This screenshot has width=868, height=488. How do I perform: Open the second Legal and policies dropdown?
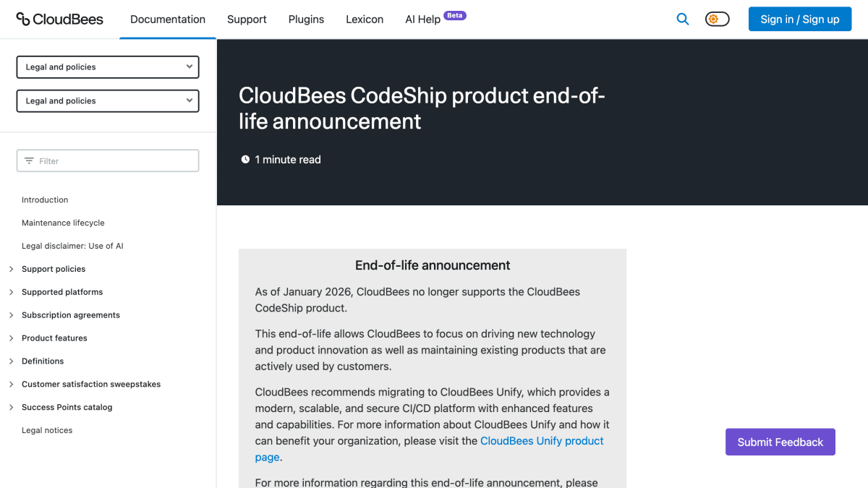[108, 100]
